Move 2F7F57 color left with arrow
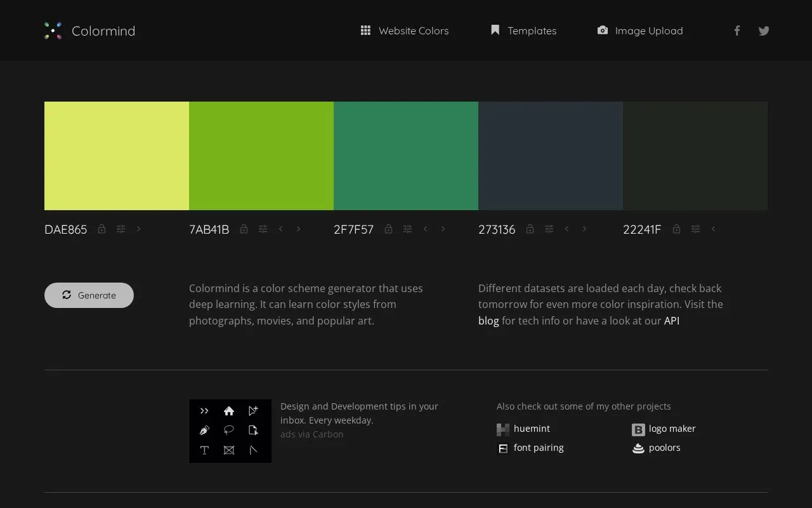 point(426,229)
